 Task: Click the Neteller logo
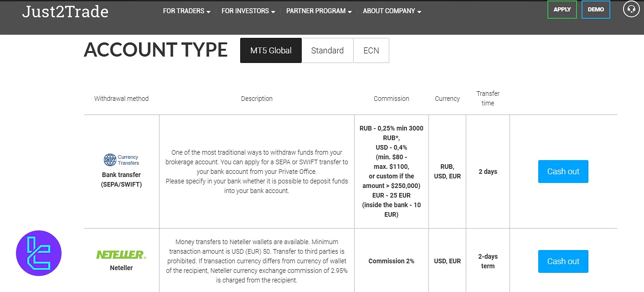point(121,255)
